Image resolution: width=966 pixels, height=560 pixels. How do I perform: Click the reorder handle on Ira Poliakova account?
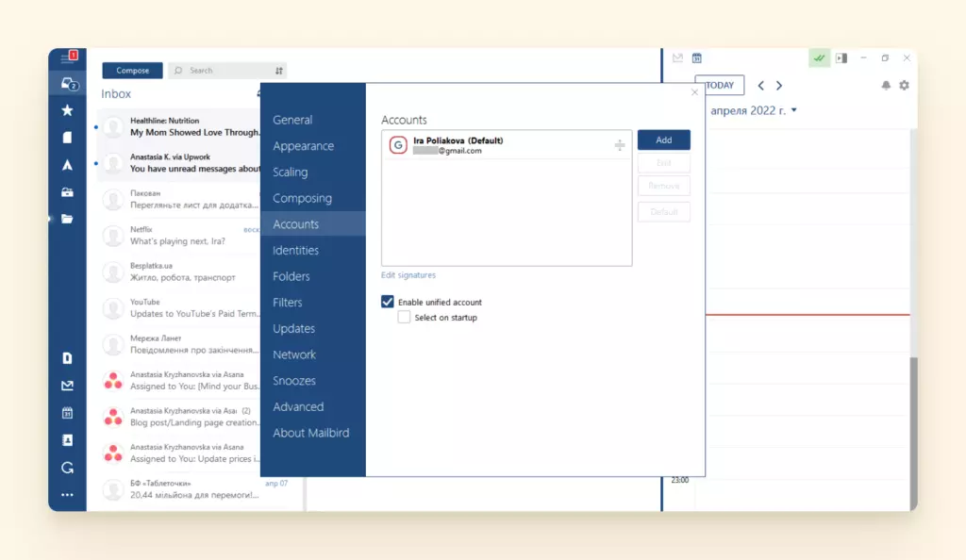point(620,145)
